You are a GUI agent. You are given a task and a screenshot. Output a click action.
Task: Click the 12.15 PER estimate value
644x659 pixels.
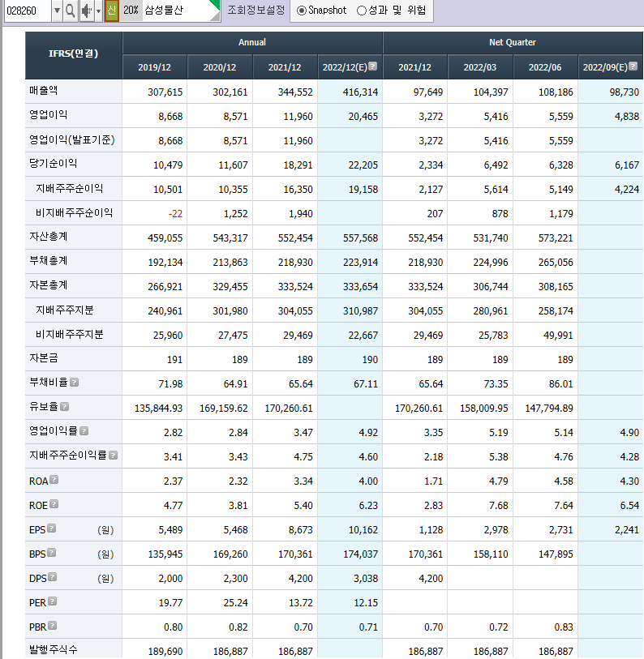pos(366,603)
